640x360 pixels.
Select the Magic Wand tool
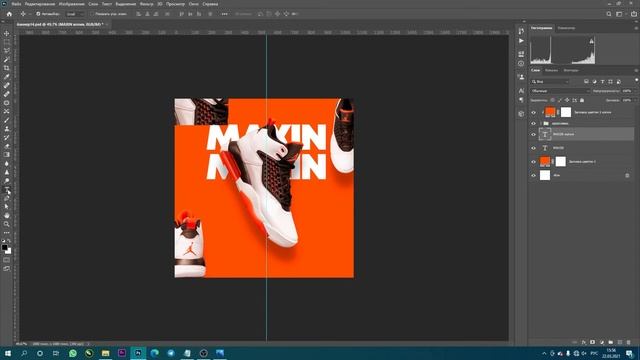[7, 60]
